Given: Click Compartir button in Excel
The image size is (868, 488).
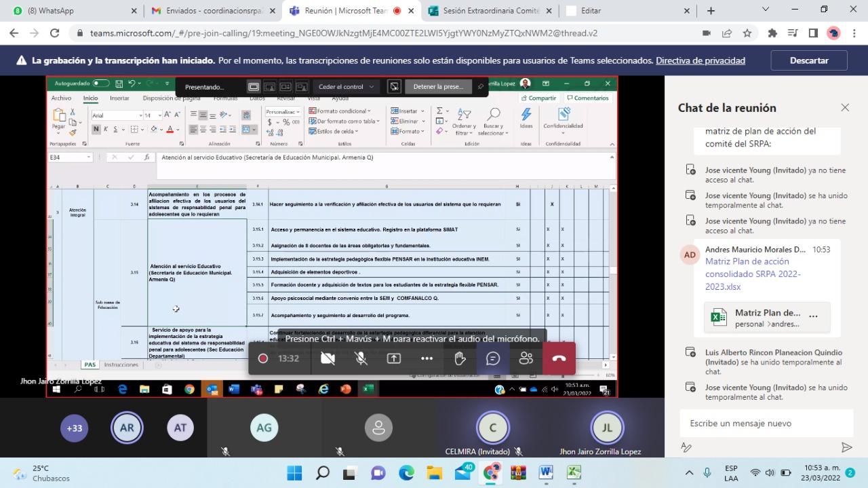Looking at the screenshot, I should [538, 98].
